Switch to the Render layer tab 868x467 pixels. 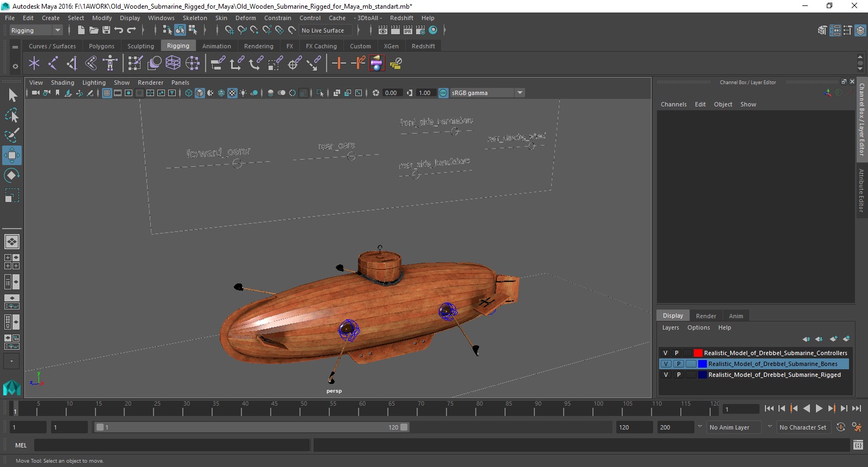click(706, 316)
